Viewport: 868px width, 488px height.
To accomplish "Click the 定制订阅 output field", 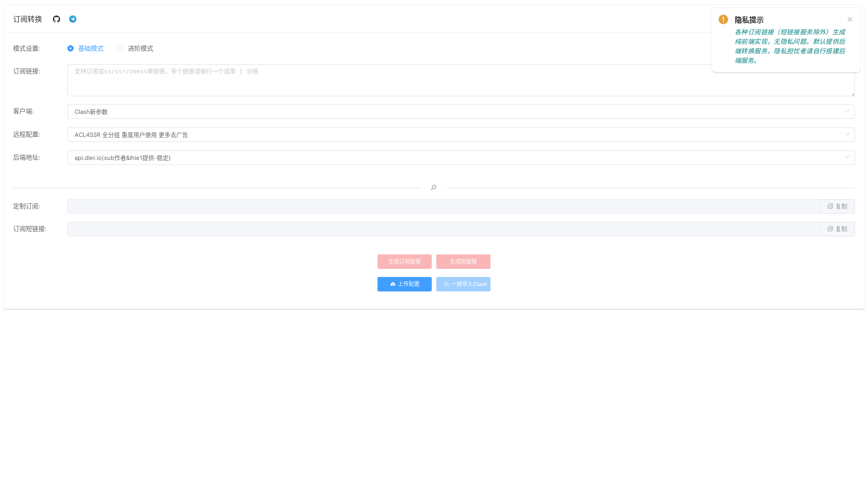I will (443, 206).
